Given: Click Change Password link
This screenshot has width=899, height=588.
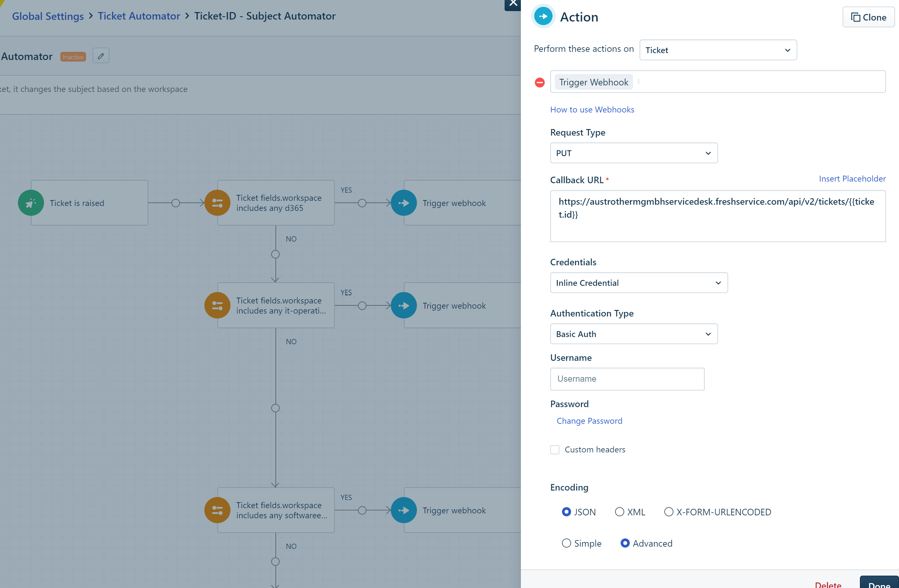Looking at the screenshot, I should (x=589, y=420).
